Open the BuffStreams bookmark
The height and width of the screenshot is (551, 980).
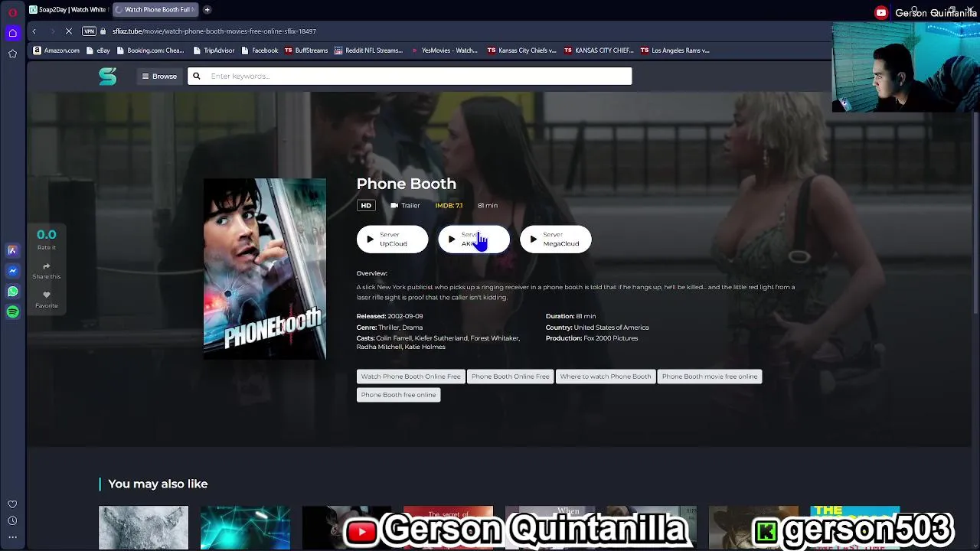pyautogui.click(x=306, y=51)
